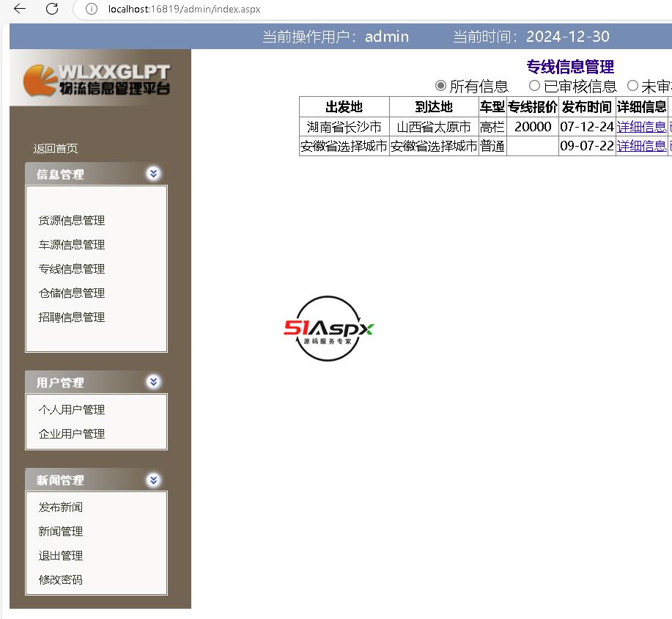Viewport: 672px width, 619px height.
Task: Collapse the 用户管理 panel chevron
Action: click(x=153, y=381)
